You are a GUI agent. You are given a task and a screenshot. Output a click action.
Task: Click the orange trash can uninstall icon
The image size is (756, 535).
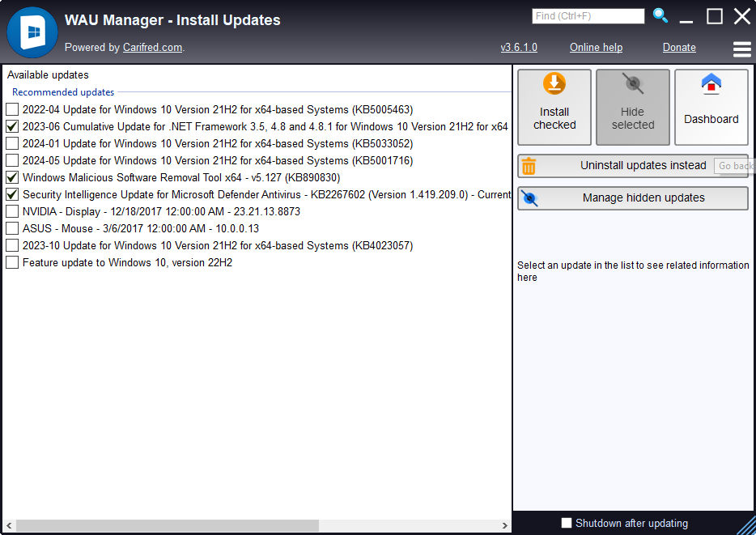pyautogui.click(x=529, y=166)
